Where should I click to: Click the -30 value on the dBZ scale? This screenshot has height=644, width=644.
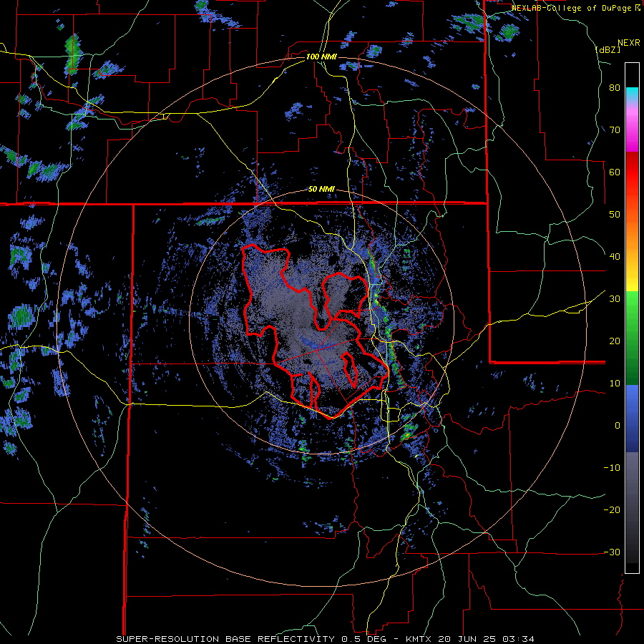[612, 552]
